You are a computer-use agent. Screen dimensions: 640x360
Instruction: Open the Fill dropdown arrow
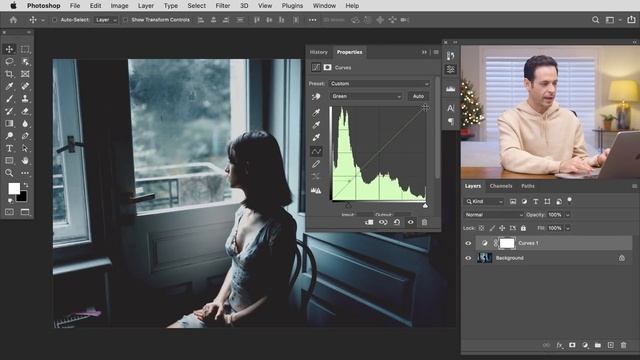pyautogui.click(x=568, y=228)
